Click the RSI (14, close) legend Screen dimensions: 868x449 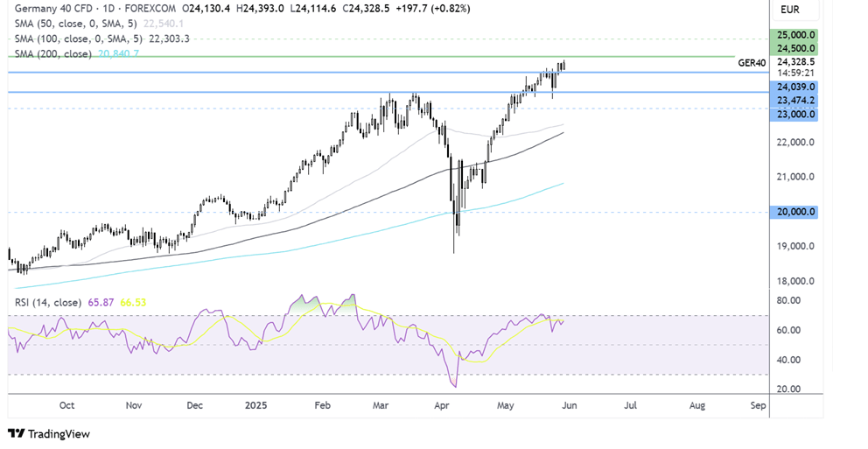tap(48, 302)
